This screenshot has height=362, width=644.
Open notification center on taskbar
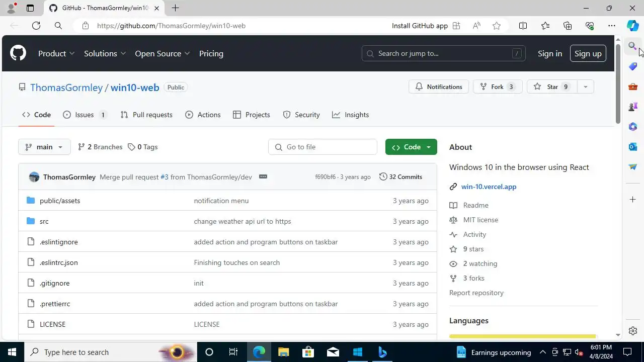627,352
